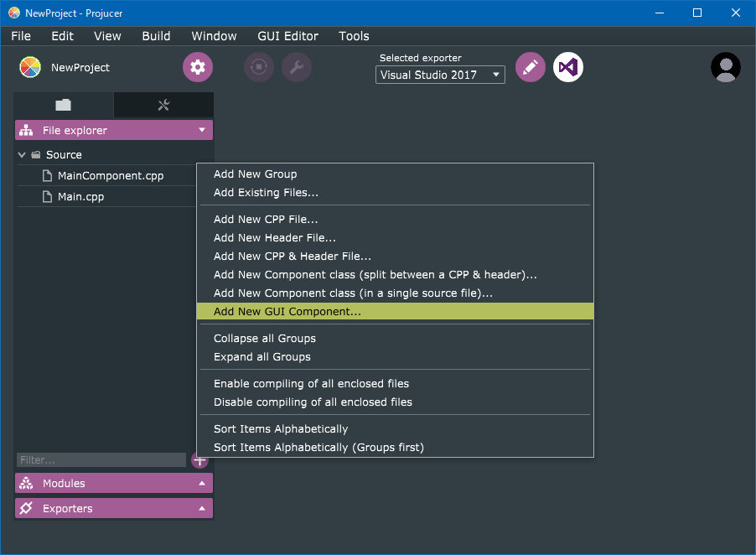
Task: Choose Add Existing Files from context menu
Action: [x=266, y=193]
